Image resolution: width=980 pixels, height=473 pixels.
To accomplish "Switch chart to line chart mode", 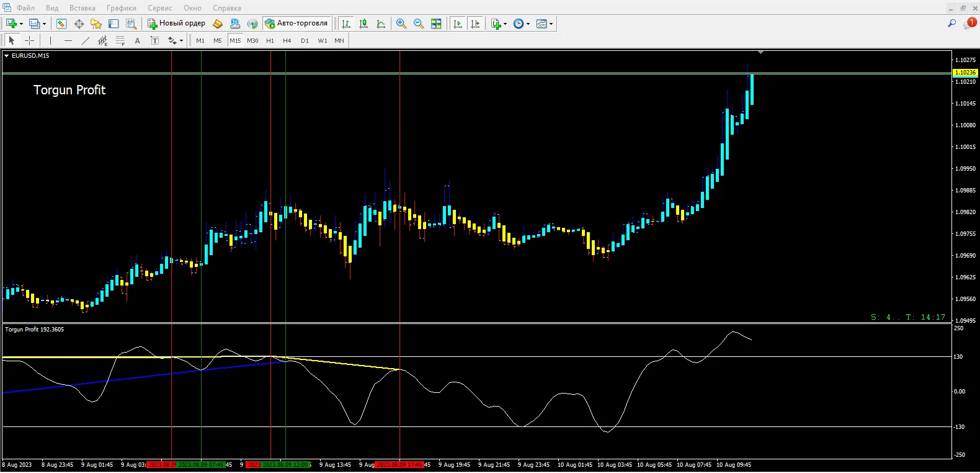I will (x=381, y=24).
